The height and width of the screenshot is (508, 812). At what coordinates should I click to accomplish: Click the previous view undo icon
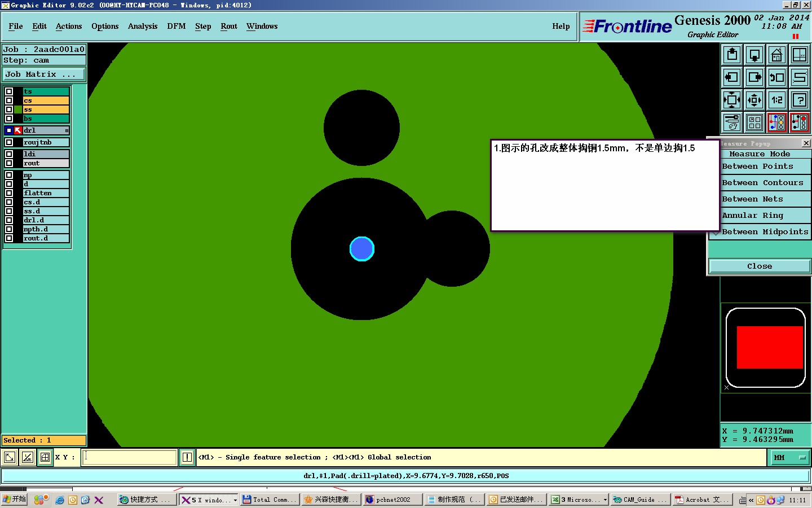[777, 77]
